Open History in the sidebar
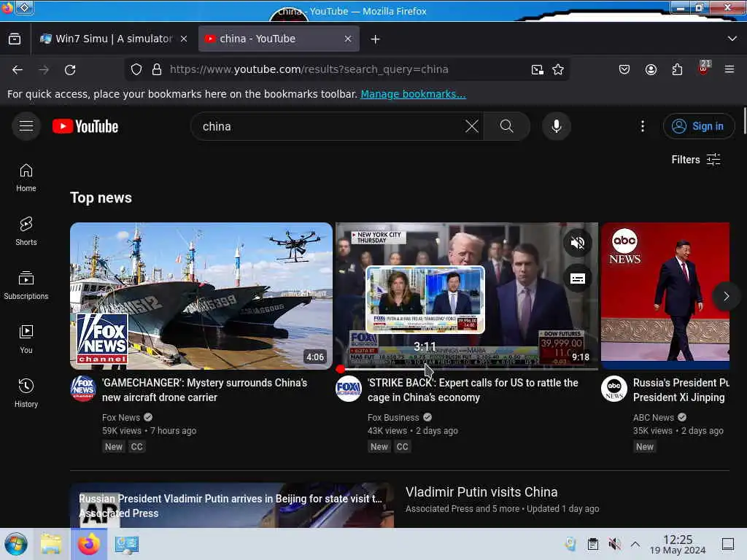Screen dimensions: 747x560 coord(26,393)
